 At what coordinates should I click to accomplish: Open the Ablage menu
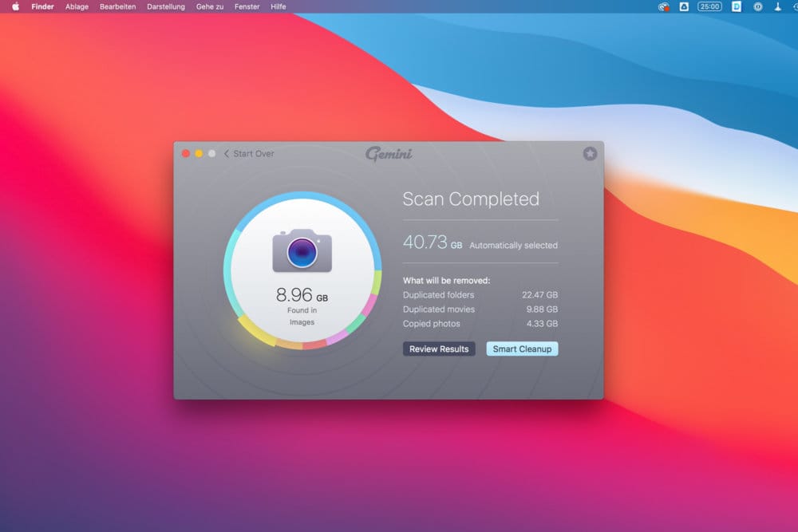(77, 6)
